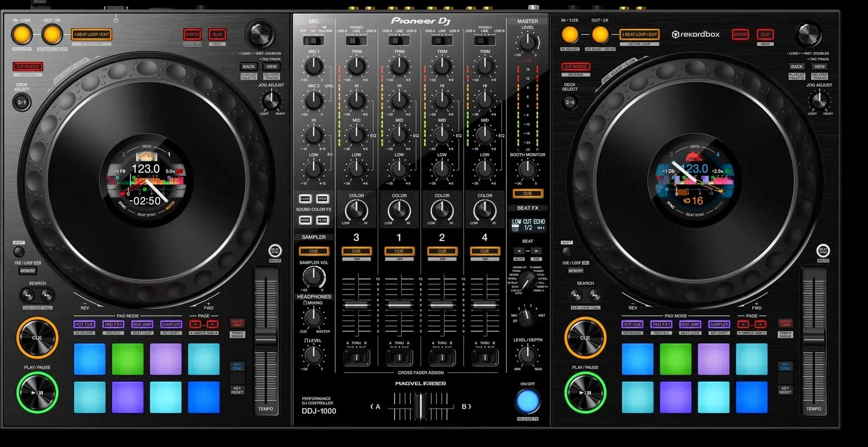Click the Magvel crossfader
This screenshot has height=447, width=868.
coord(421,406)
